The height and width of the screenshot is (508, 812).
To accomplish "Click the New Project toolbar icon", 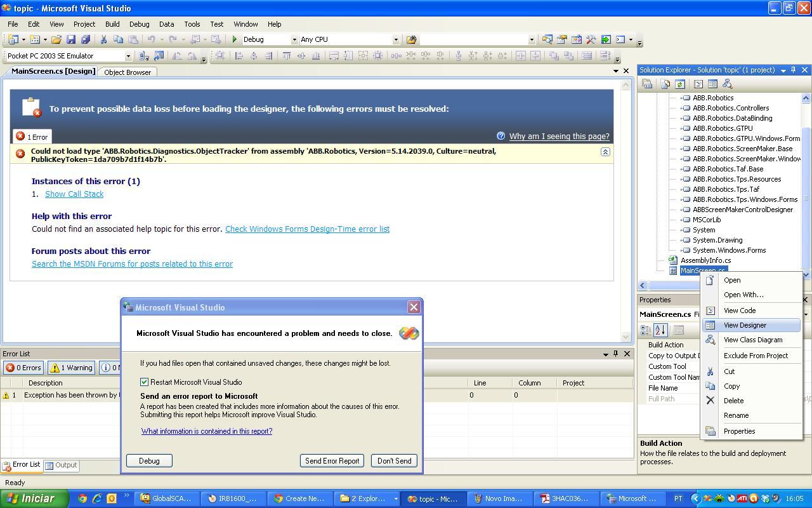I will point(13,39).
